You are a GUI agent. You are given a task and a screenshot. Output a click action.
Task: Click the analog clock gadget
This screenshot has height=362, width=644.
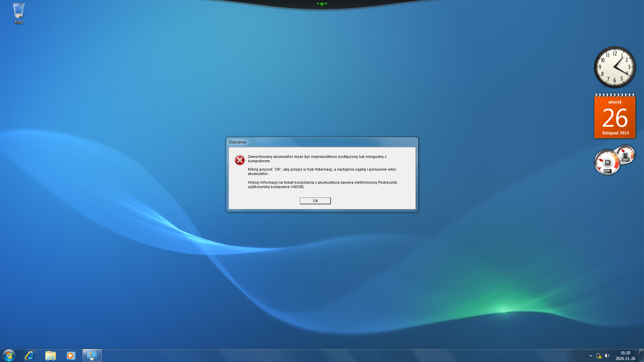tap(614, 67)
